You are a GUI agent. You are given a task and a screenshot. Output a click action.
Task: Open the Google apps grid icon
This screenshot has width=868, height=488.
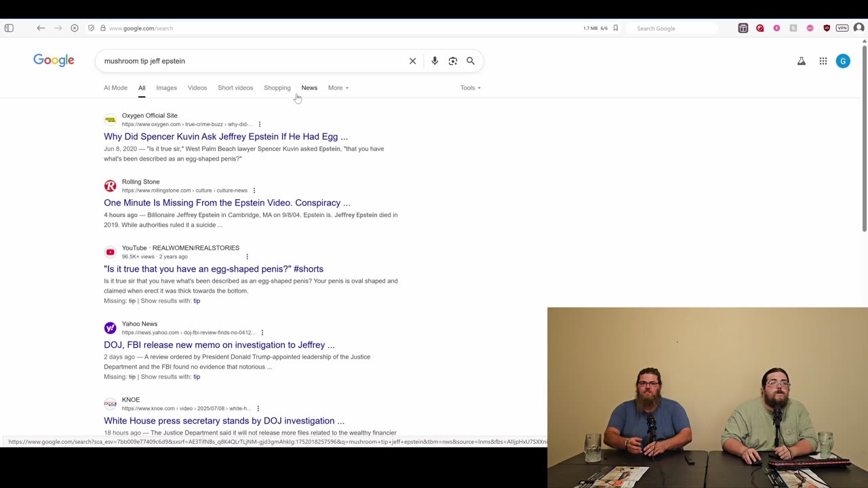point(823,61)
